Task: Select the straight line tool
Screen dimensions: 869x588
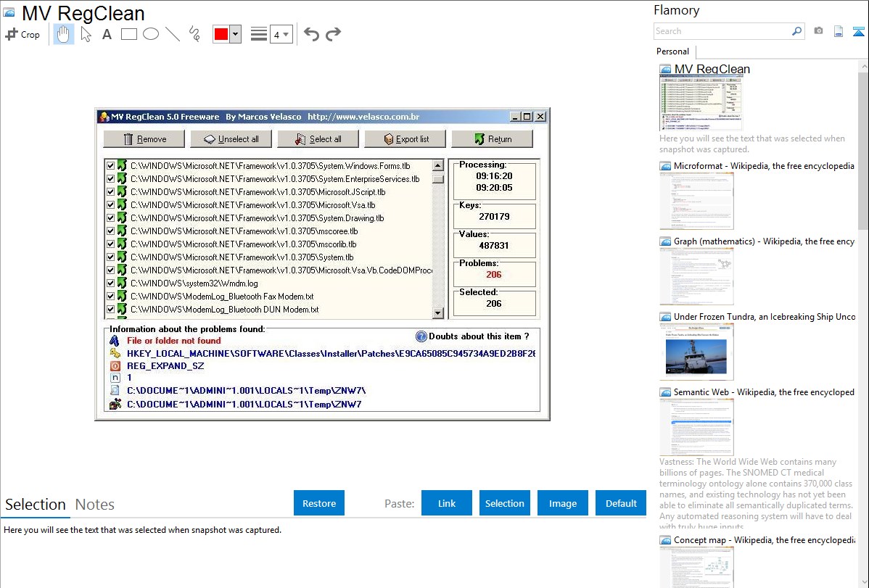Action: [x=173, y=34]
